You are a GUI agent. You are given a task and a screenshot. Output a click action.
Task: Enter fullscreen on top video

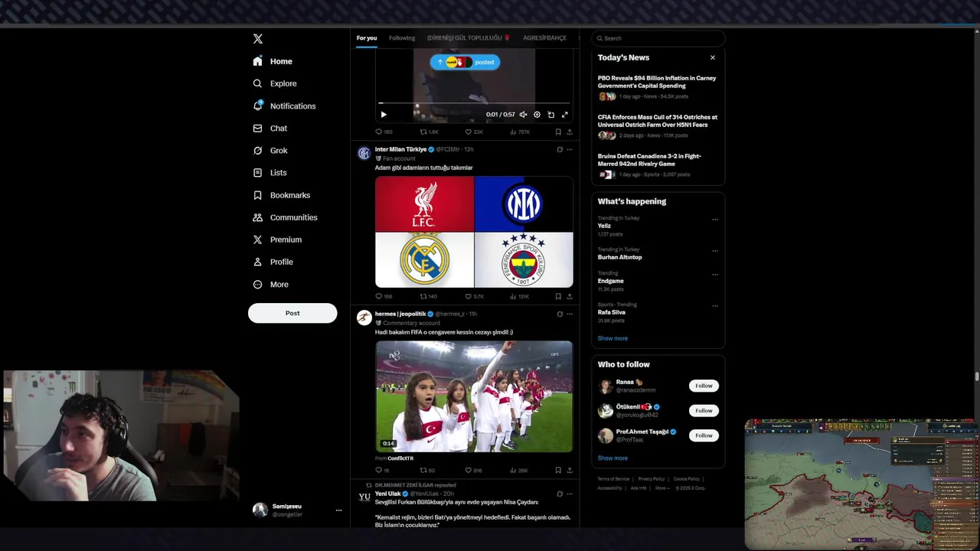point(565,115)
